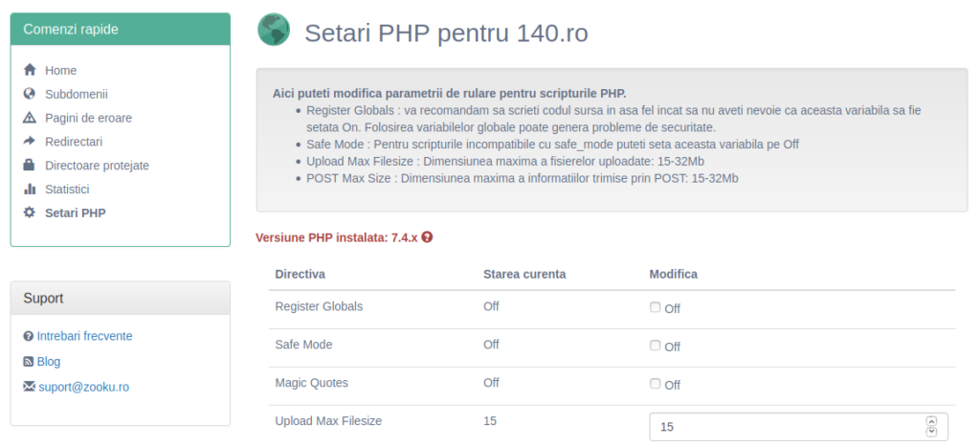Open the Statistici menu entry
The width and height of the screenshot is (980, 448).
tap(67, 189)
